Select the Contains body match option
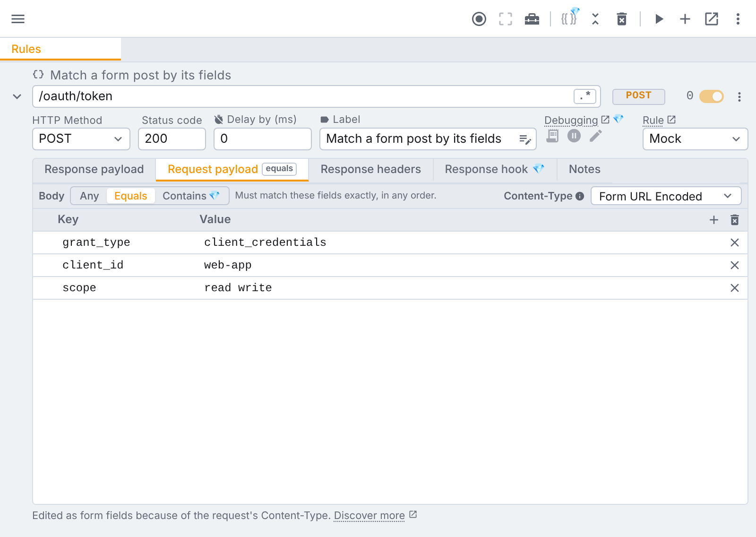 (191, 196)
